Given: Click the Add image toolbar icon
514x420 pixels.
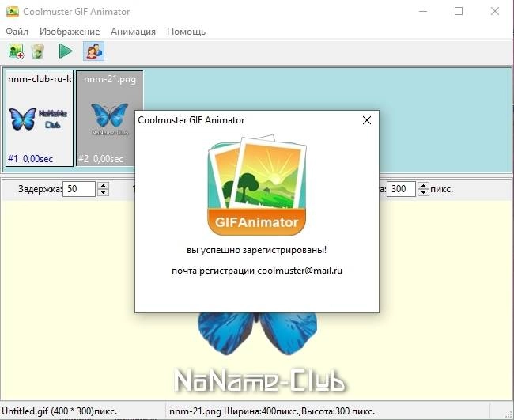Looking at the screenshot, I should [16, 51].
